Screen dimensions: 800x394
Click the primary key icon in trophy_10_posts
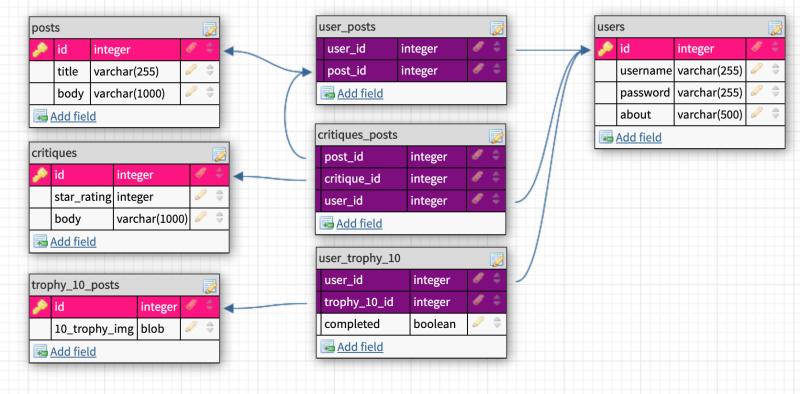(x=40, y=307)
